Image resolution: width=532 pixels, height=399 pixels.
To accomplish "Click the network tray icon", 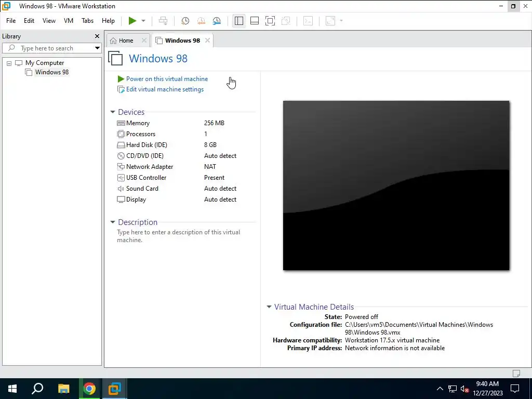I will (453, 389).
